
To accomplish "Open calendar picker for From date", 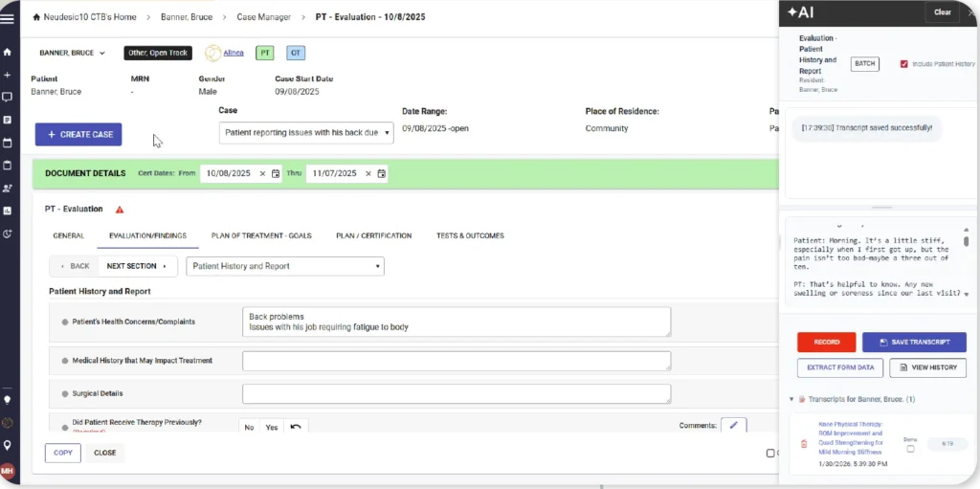I will coord(276,174).
